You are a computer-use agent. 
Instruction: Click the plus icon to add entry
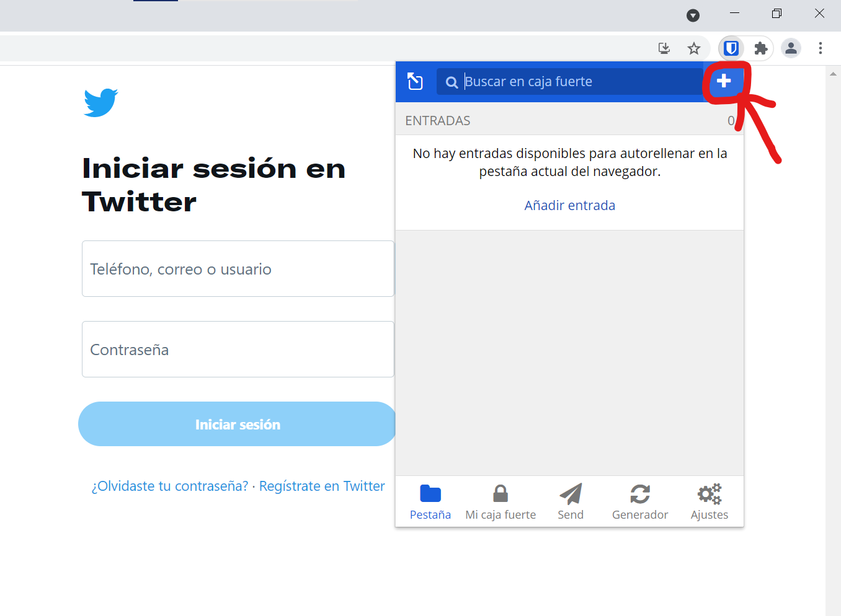723,81
